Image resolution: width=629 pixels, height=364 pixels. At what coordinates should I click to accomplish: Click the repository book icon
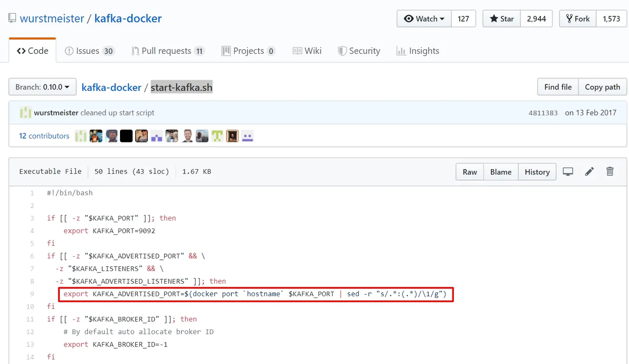click(x=12, y=19)
